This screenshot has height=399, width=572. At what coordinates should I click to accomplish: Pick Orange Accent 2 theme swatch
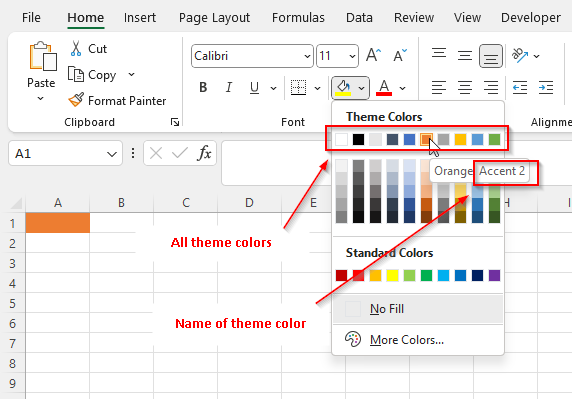point(426,139)
